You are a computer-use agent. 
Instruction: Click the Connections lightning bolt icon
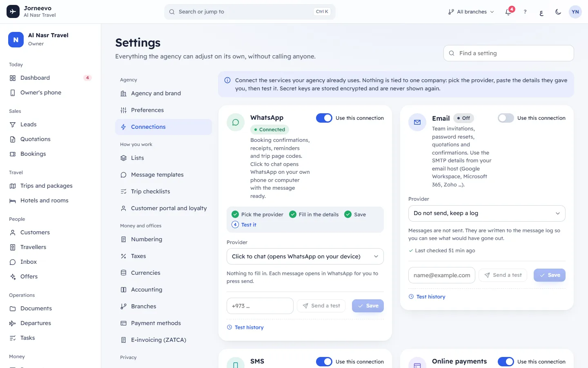[x=123, y=127]
